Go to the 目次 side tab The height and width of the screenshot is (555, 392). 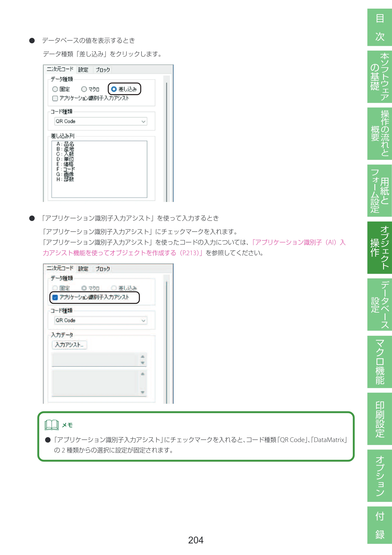click(379, 27)
